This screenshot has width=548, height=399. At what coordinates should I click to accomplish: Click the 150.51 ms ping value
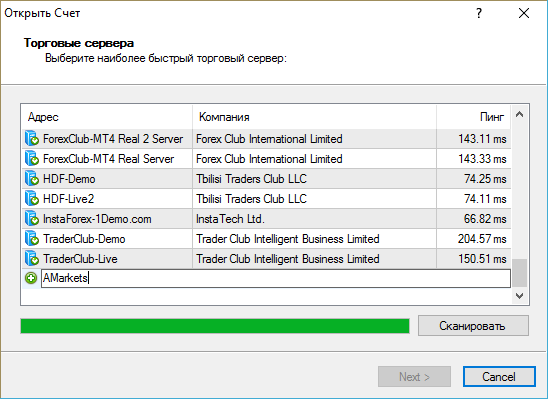tap(482, 259)
